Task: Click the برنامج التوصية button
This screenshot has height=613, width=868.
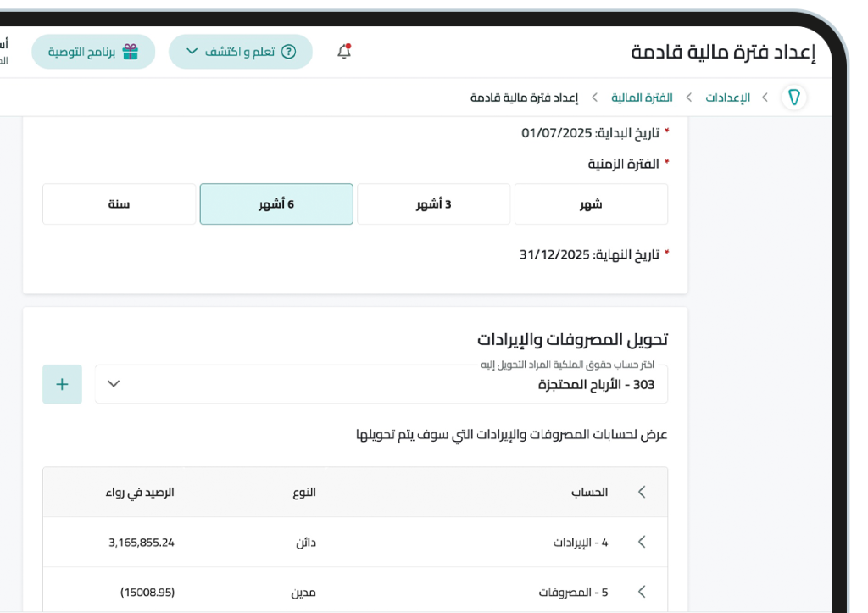Action: click(x=93, y=51)
